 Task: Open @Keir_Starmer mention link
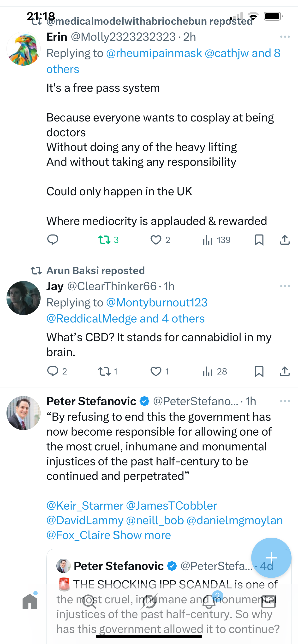tap(85, 506)
